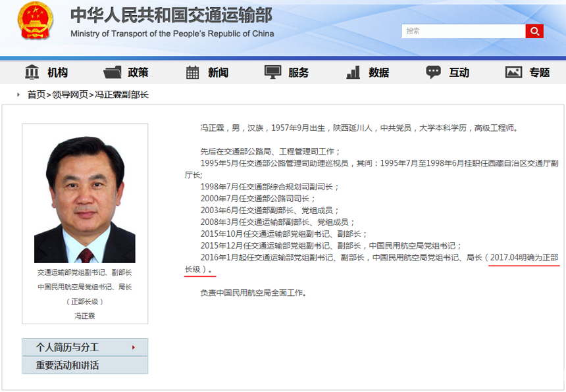Click the underlined text 2017.04明确为正部
Screen dimensions: 566x392
[x=524, y=257]
